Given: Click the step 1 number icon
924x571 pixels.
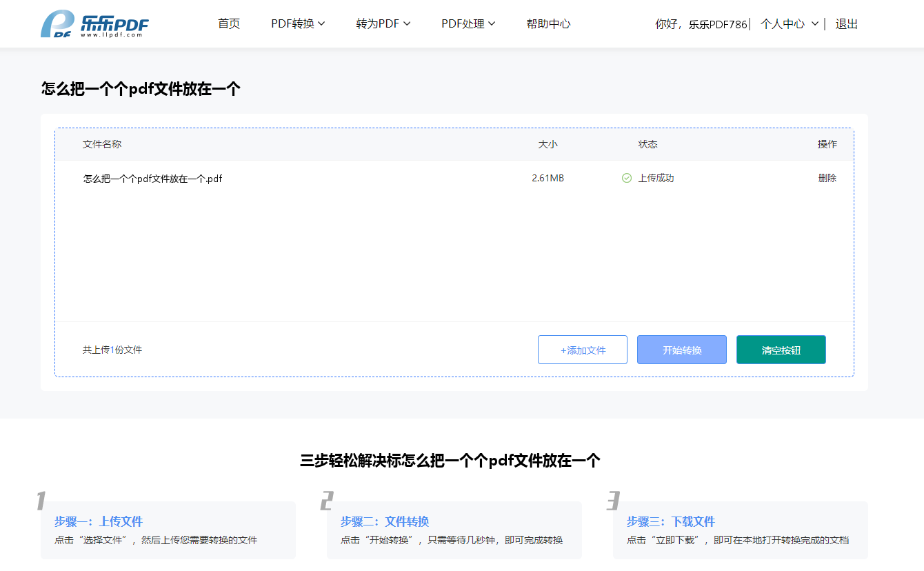Looking at the screenshot, I should pos(41,501).
